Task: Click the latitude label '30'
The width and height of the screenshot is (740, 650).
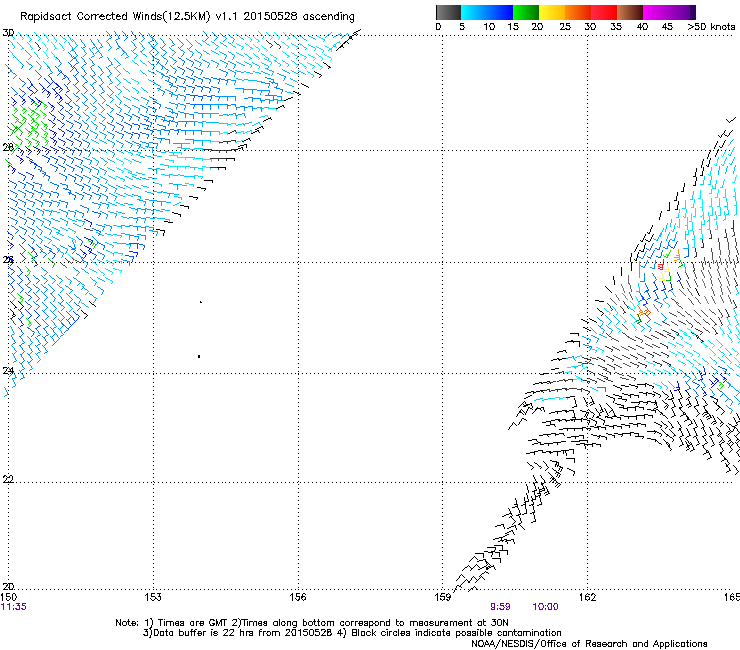Action: [x=8, y=33]
